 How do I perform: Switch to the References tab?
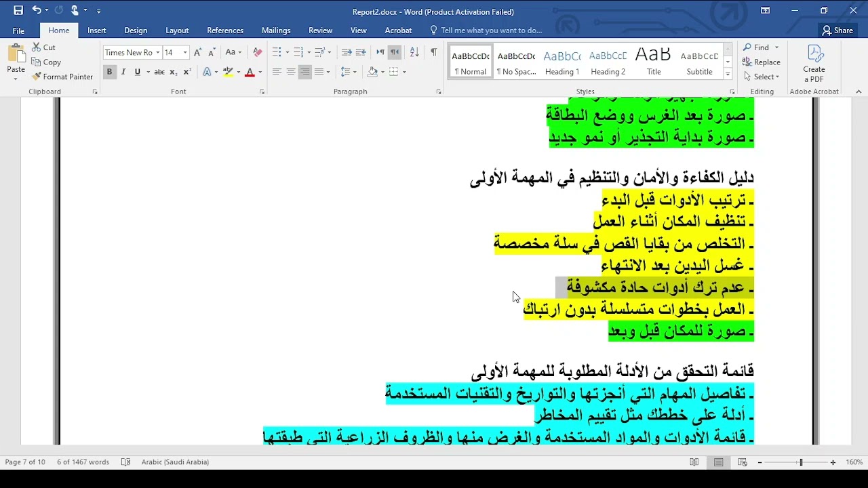pos(225,30)
